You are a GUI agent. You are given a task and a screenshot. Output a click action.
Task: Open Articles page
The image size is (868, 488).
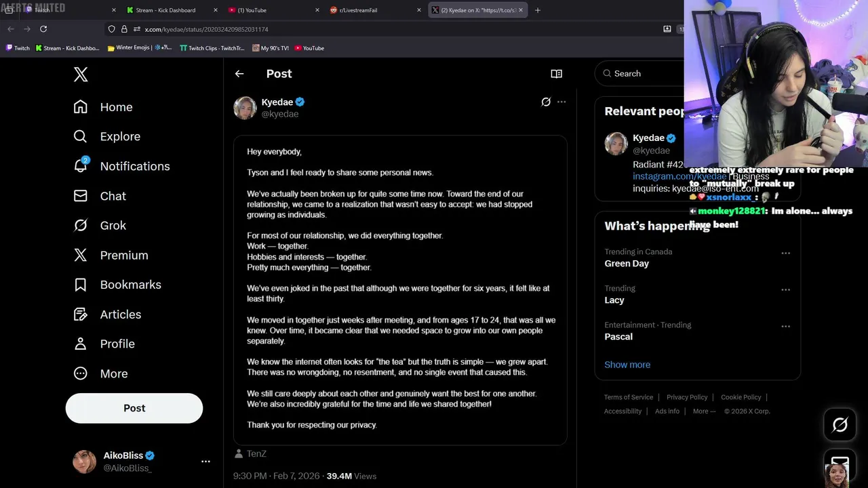[x=107, y=314]
